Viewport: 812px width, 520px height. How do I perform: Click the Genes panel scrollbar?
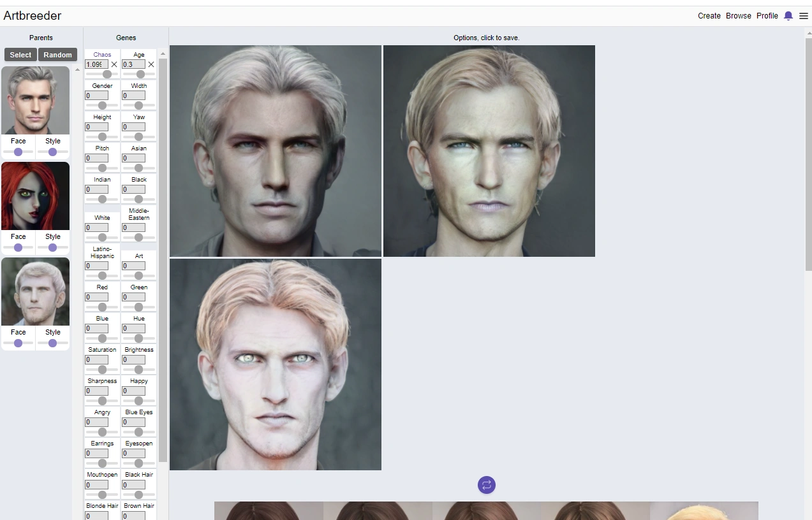tap(163, 260)
